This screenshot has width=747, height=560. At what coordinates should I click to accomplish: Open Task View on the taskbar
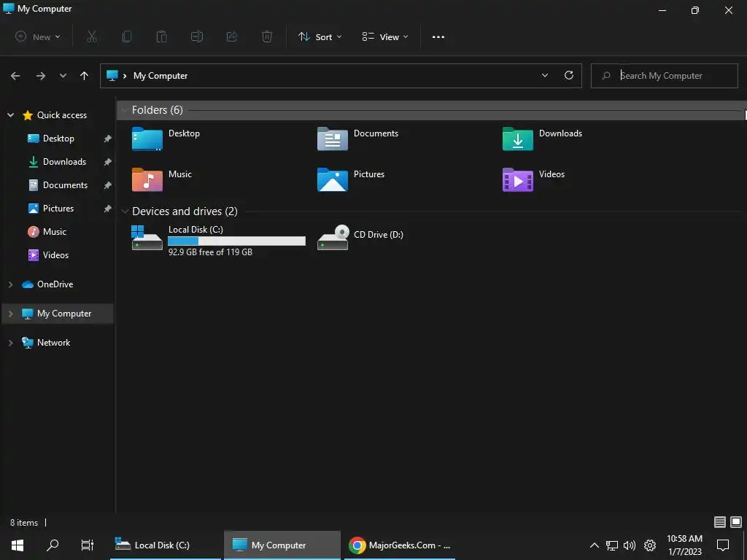click(88, 545)
